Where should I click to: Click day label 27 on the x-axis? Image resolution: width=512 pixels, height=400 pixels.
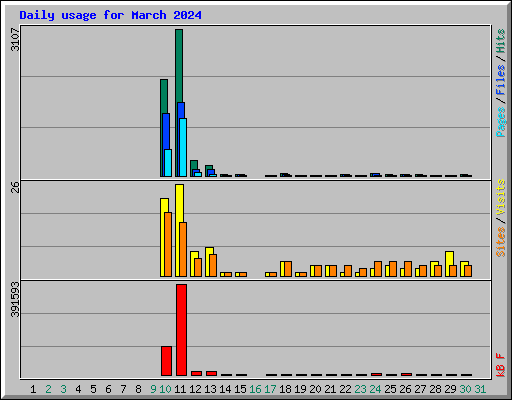click(420, 389)
